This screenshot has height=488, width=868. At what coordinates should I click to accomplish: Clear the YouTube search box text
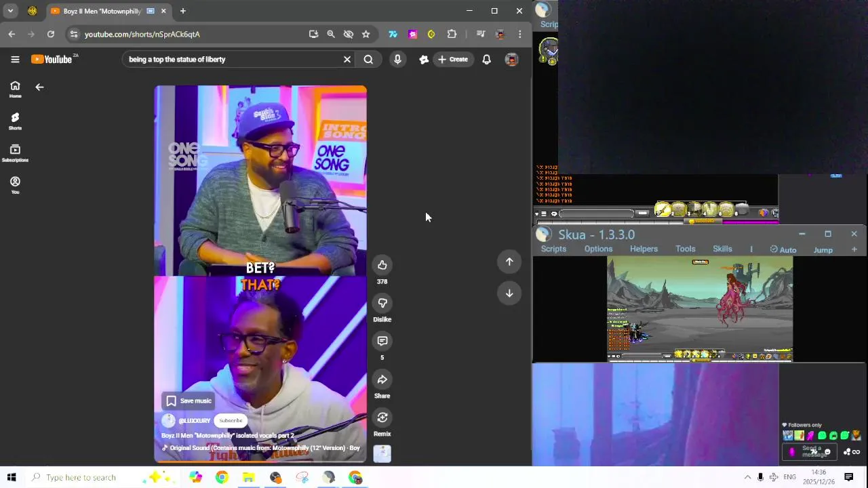tap(347, 59)
